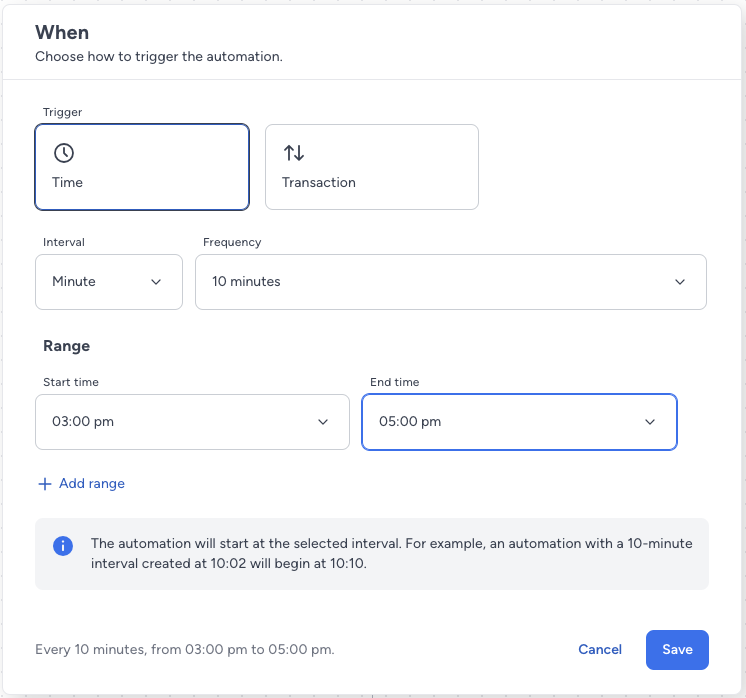Open the Frequency dropdown showing 10 minutes
This screenshot has width=746, height=698.
tap(451, 282)
